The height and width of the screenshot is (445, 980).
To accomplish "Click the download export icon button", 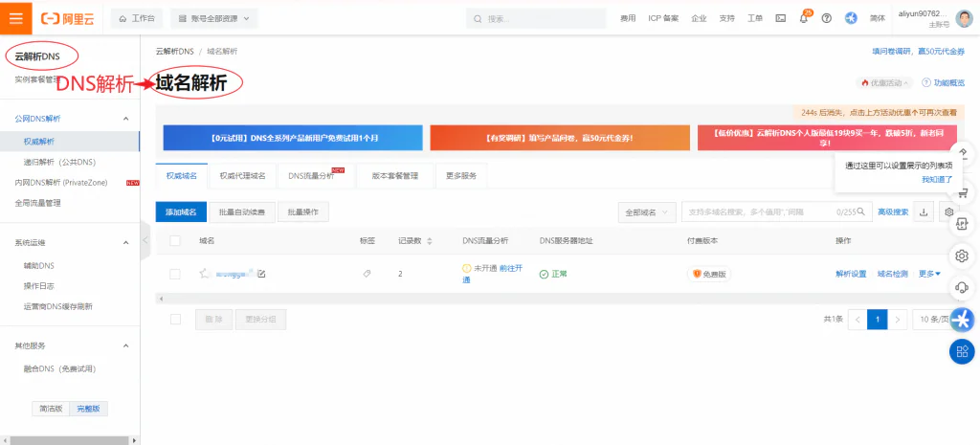I will point(924,211).
